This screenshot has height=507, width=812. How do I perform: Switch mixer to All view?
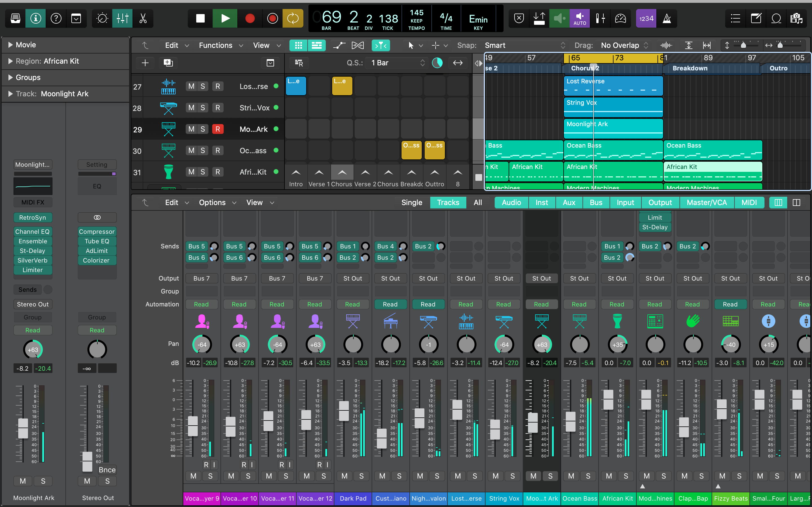tap(477, 203)
